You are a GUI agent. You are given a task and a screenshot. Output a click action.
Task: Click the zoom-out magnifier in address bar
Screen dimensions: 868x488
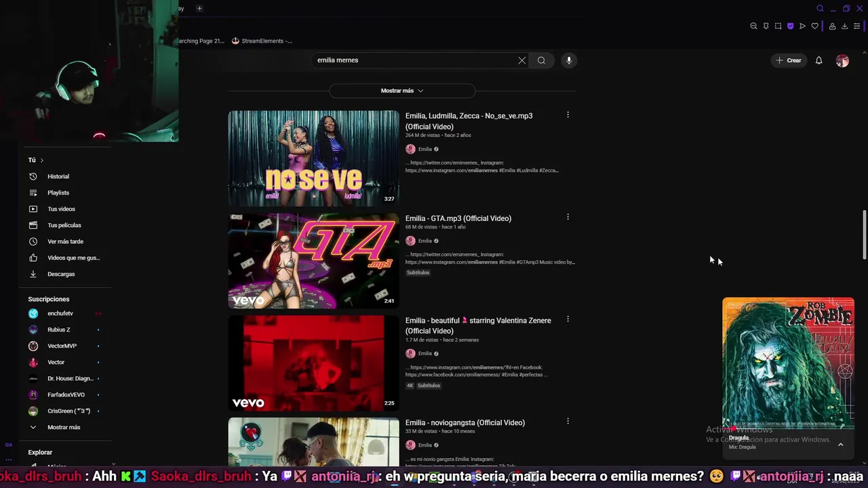coord(753,26)
